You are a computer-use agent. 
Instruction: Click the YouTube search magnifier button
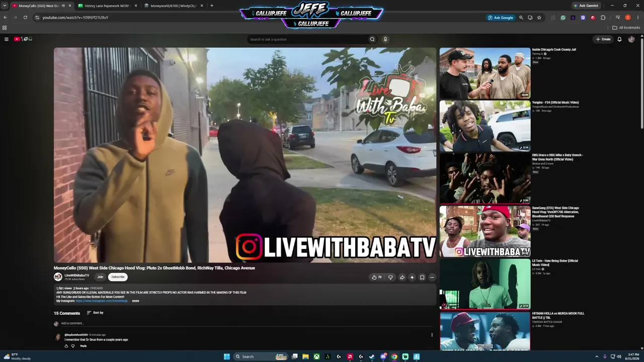click(372, 39)
